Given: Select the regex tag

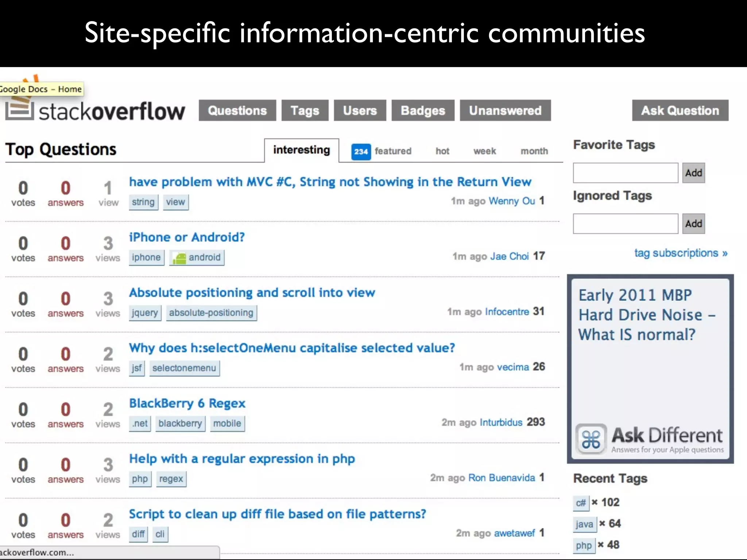Looking at the screenshot, I should [171, 479].
